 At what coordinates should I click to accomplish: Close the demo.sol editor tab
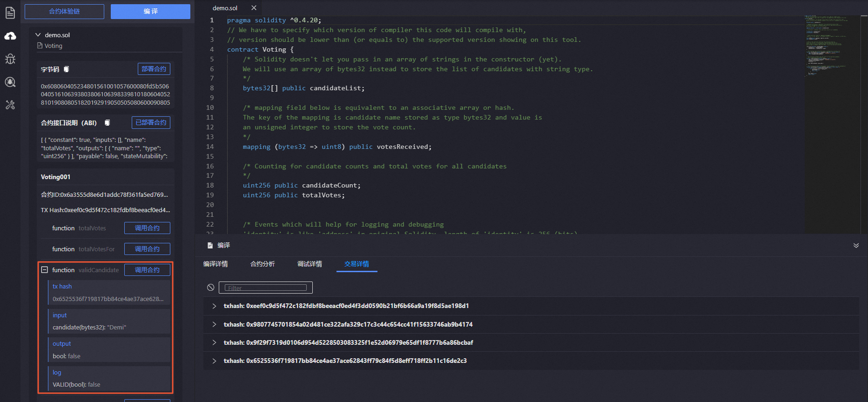254,8
